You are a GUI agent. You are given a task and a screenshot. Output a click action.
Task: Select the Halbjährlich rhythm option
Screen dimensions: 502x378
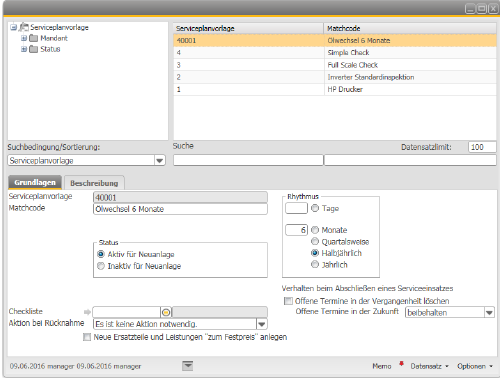coord(315,253)
